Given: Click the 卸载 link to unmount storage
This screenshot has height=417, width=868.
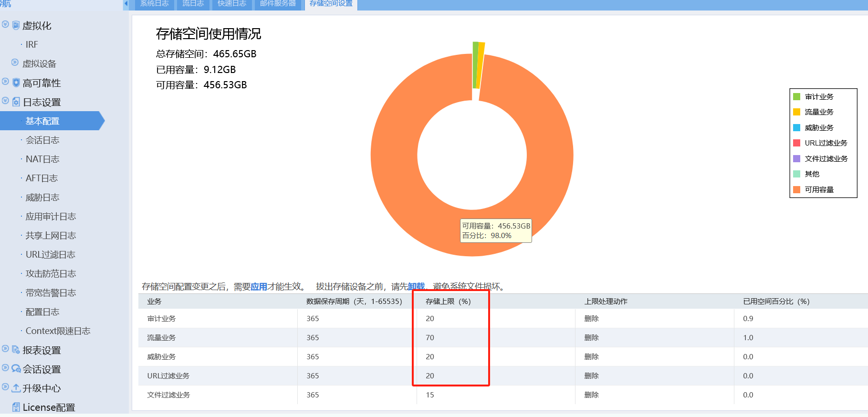Looking at the screenshot, I should tap(416, 286).
